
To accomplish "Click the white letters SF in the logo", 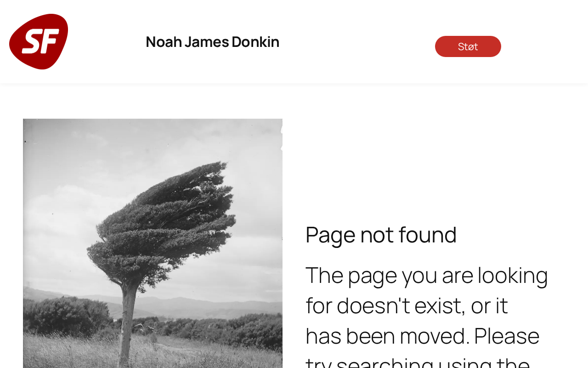I will [40, 41].
